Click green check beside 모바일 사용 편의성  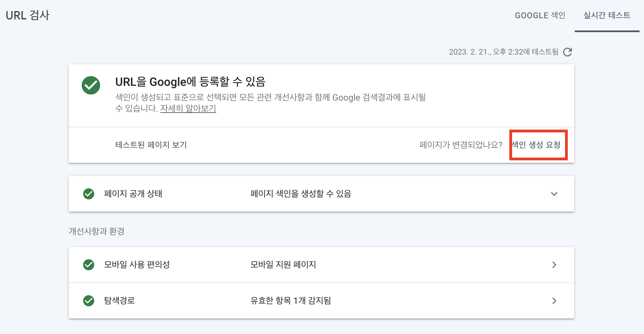point(89,265)
